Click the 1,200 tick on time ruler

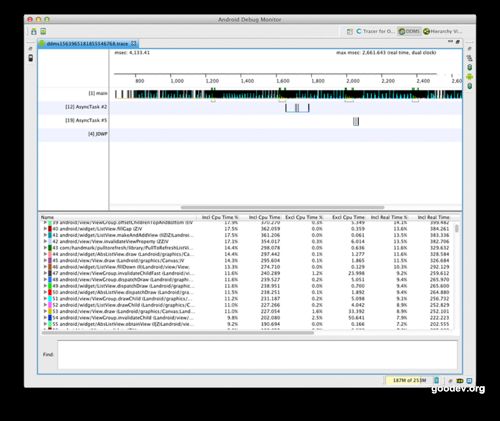pos(212,81)
